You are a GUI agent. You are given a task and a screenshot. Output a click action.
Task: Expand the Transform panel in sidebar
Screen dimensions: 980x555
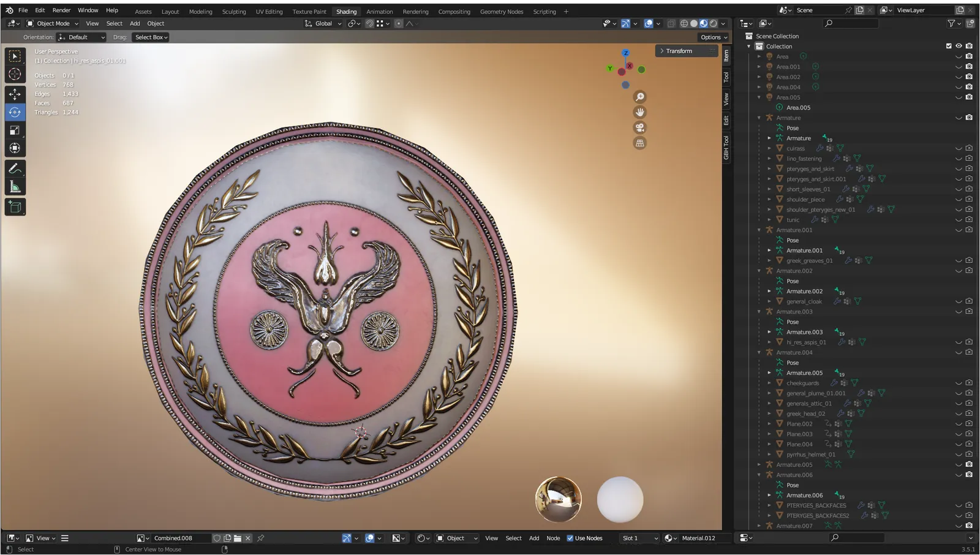coord(686,51)
